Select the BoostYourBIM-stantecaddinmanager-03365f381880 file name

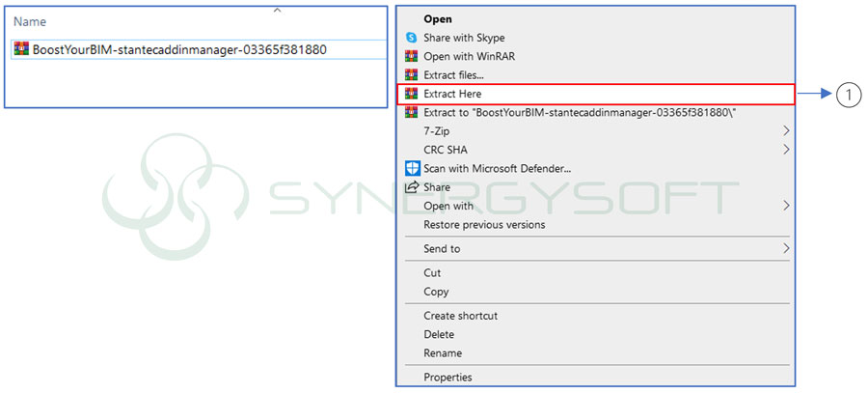[x=179, y=49]
